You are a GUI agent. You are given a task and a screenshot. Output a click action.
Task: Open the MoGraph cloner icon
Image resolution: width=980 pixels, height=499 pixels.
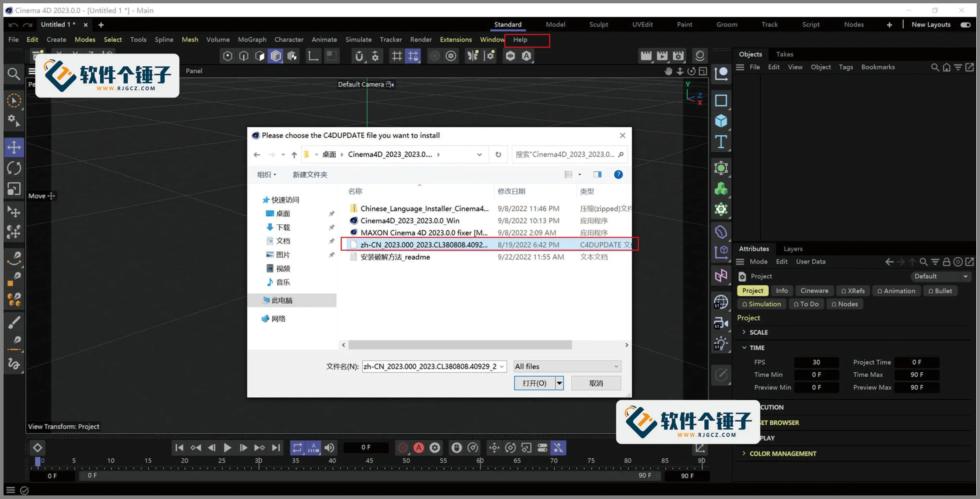720,189
